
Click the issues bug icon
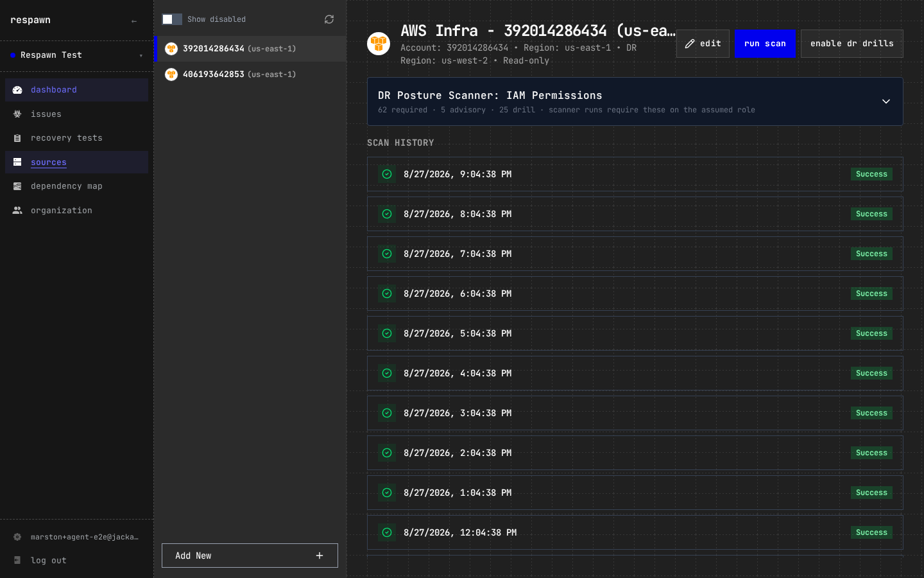17,114
